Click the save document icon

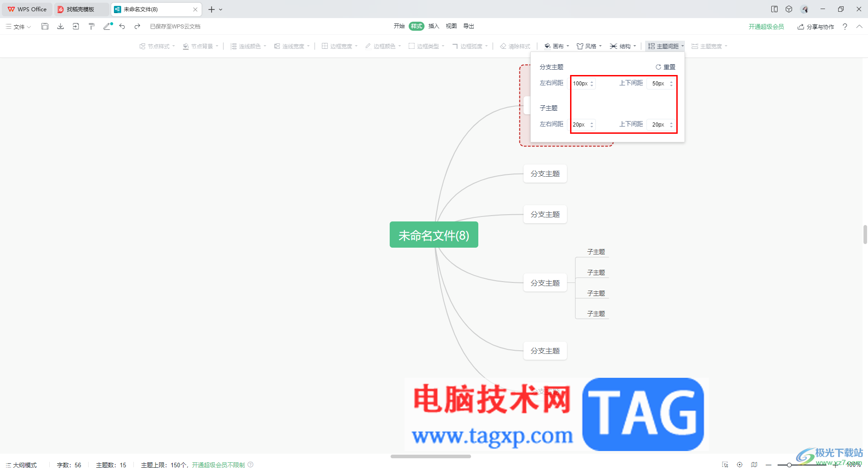click(x=45, y=27)
